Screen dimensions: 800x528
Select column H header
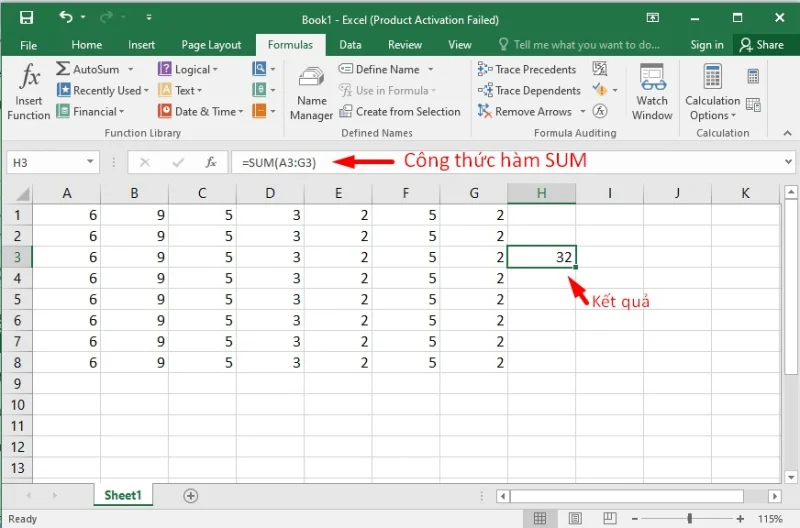tap(541, 193)
